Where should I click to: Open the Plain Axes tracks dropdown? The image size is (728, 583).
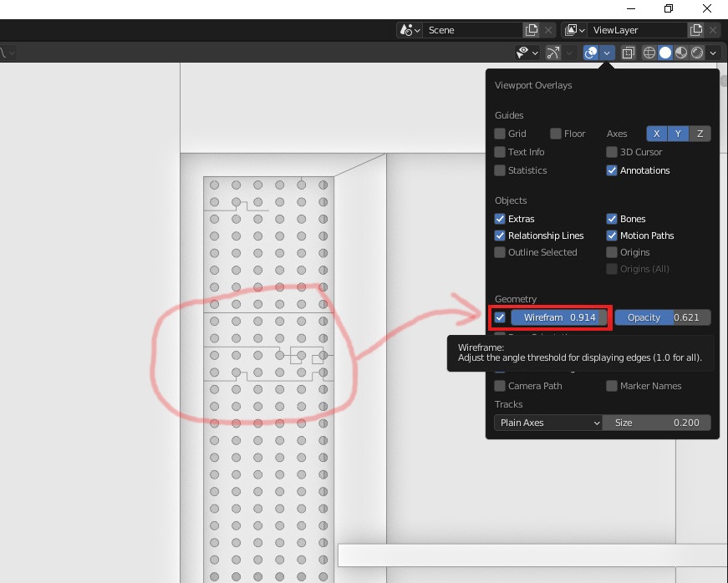tap(548, 423)
